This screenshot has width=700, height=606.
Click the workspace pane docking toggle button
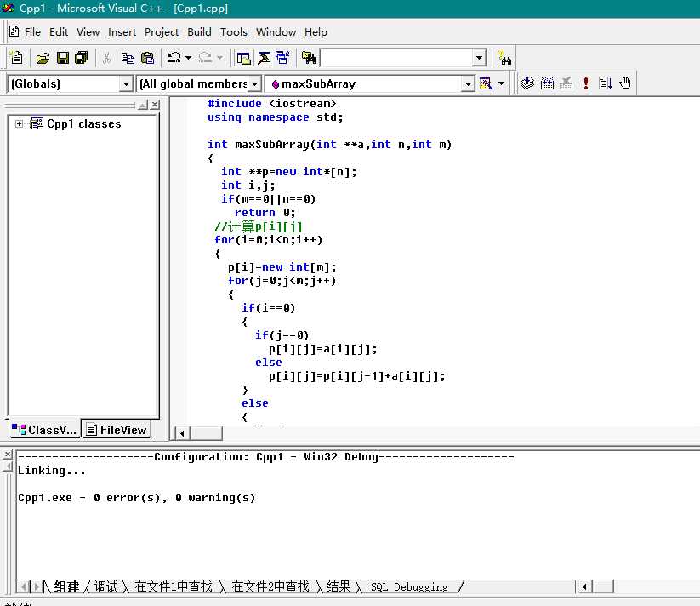point(143,105)
